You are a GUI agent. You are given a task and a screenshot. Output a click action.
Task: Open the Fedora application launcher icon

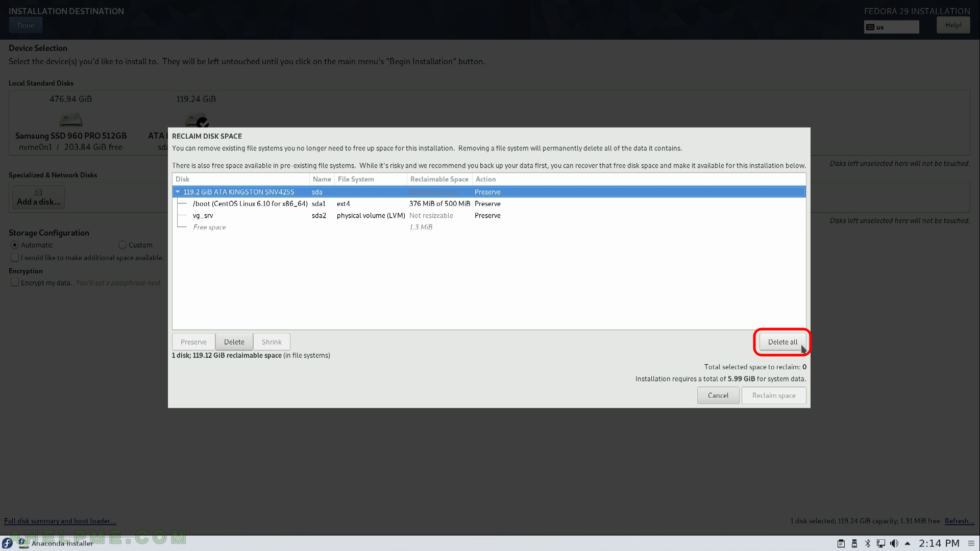[x=7, y=543]
